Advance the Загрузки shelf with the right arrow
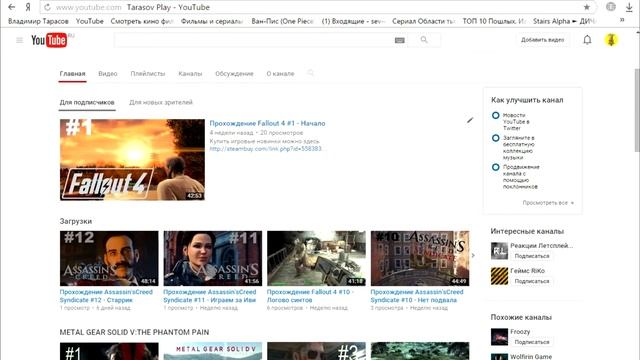The image size is (640, 360). 473,256
